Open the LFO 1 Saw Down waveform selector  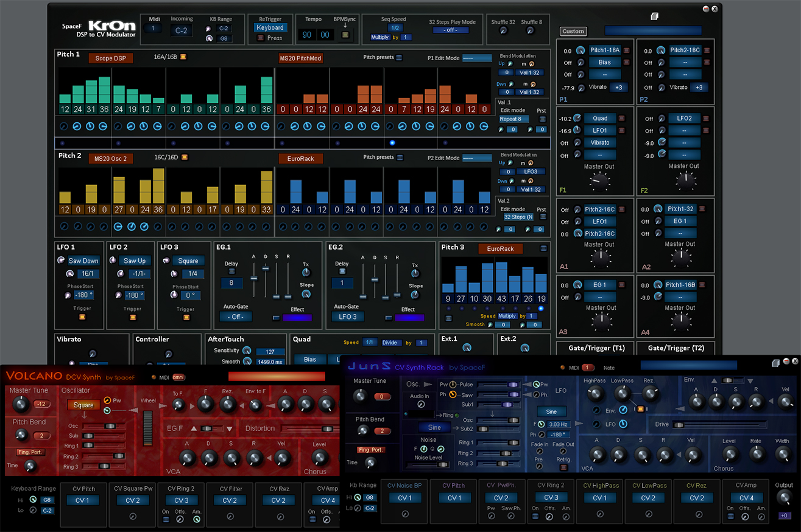tap(83, 261)
